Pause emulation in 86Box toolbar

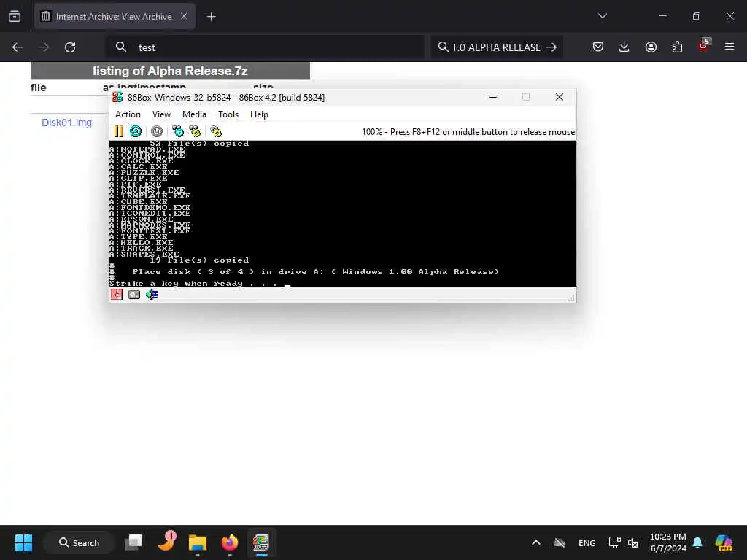tap(119, 131)
